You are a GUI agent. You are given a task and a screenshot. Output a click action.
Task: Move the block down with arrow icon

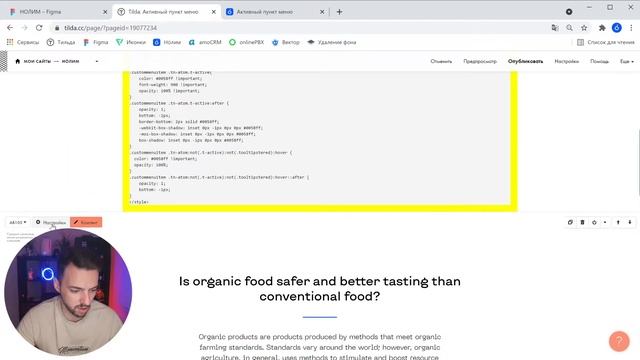click(630, 222)
